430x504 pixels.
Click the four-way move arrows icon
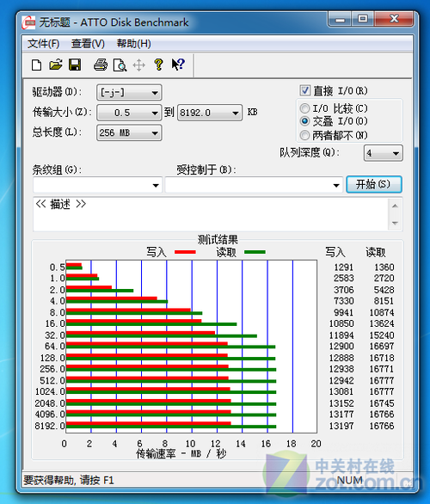pos(138,65)
